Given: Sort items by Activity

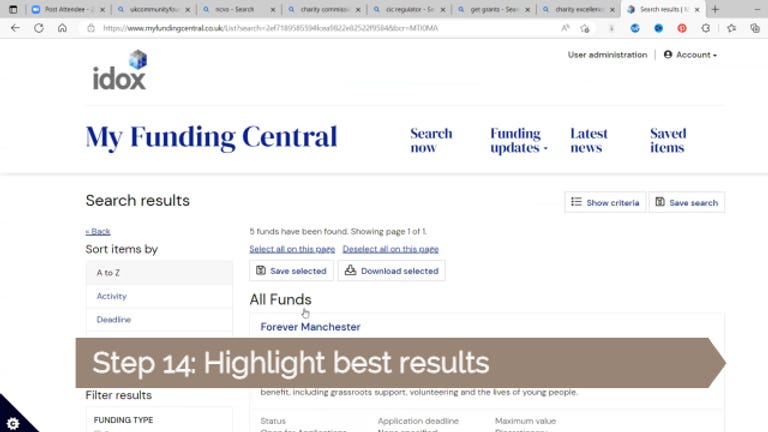Looking at the screenshot, I should (159, 296).
